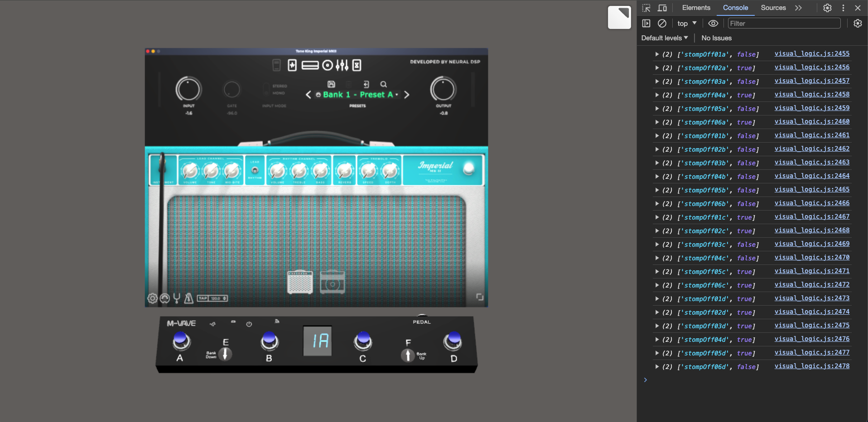Expand the stompOff03a log entry
The image size is (868, 422).
[656, 82]
